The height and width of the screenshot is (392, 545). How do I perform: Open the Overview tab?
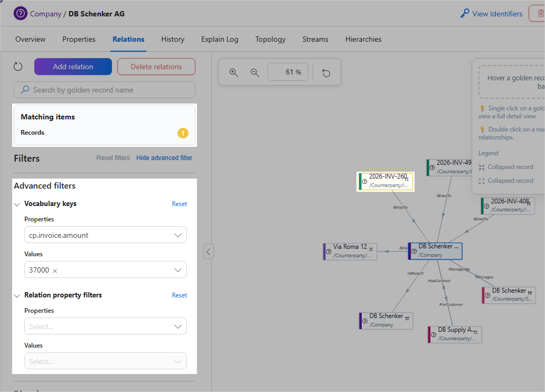coord(30,39)
